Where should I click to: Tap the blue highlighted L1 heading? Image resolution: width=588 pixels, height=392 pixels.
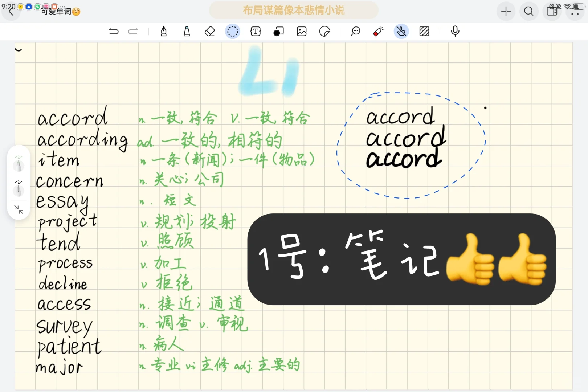click(x=269, y=72)
